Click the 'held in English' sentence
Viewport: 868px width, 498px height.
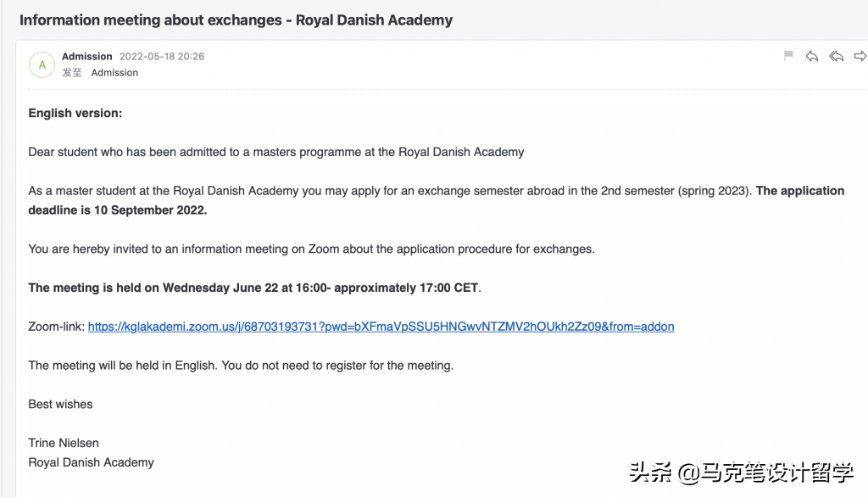pos(241,366)
